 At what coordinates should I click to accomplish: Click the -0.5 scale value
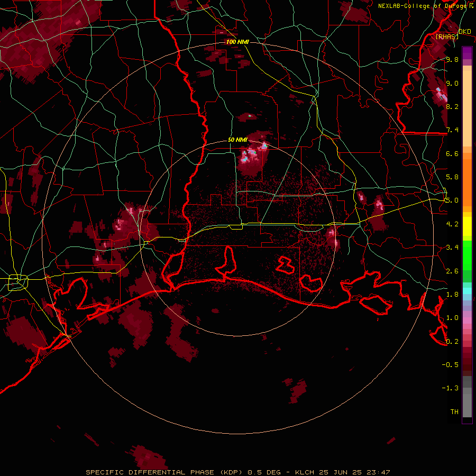[x=450, y=364]
